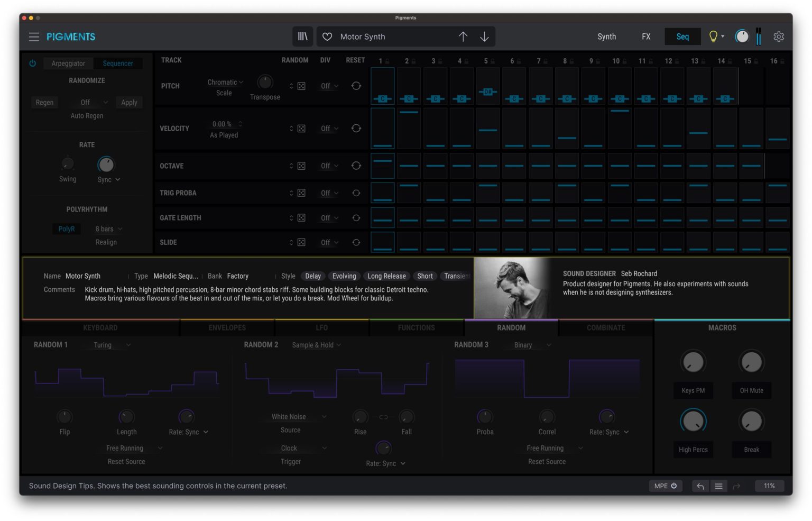Viewport: 812px width, 521px height.
Task: Load next preset with down arrow
Action: [x=484, y=36]
